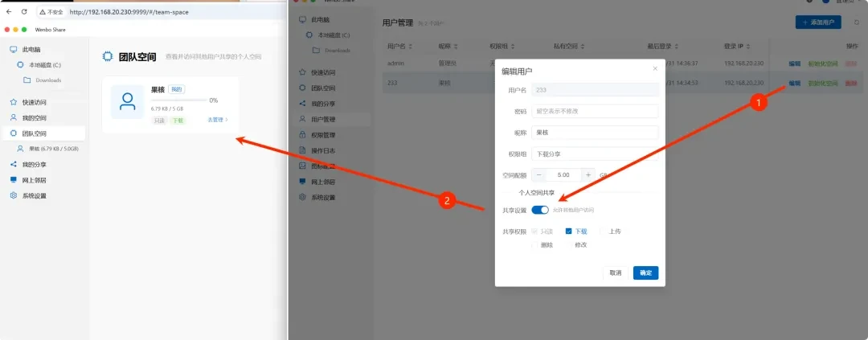Open 本地磁盘 (C:) in the right window sidebar
Image resolution: width=868 pixels, height=340 pixels.
tap(334, 35)
